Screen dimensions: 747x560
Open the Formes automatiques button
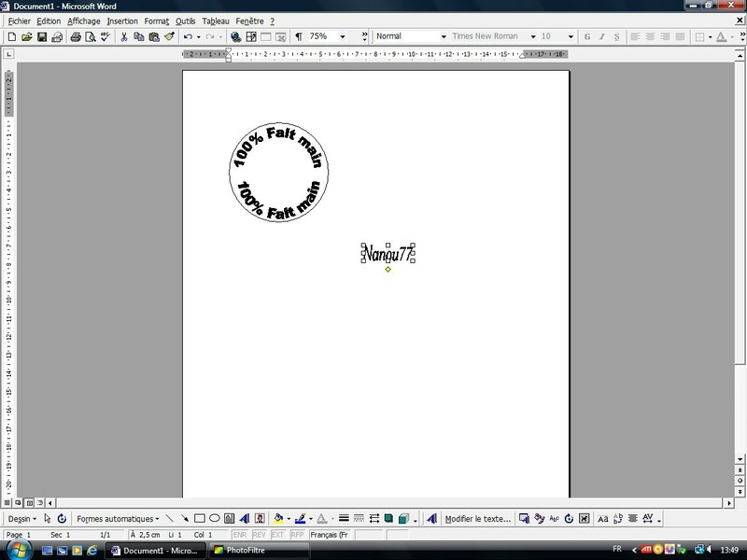point(118,518)
